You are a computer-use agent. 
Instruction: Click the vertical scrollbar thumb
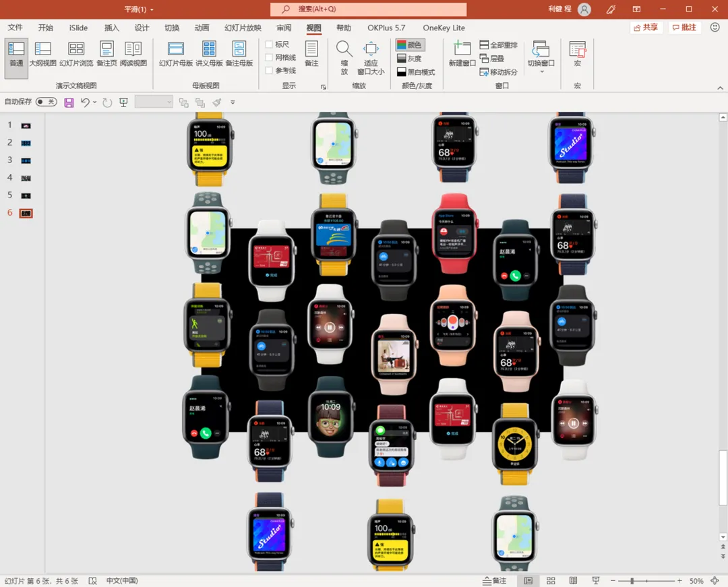[x=723, y=478]
